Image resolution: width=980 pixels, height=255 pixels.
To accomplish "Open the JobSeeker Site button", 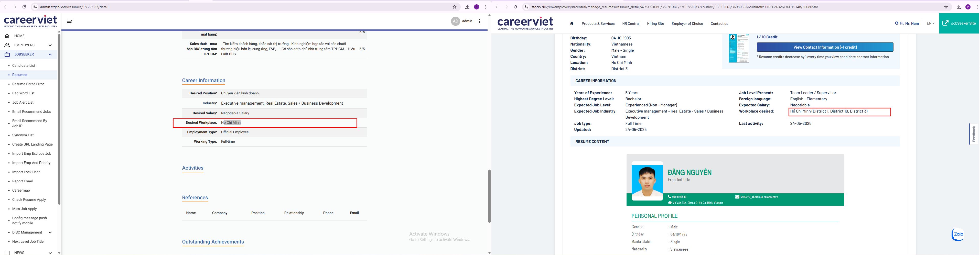I will [x=959, y=23].
